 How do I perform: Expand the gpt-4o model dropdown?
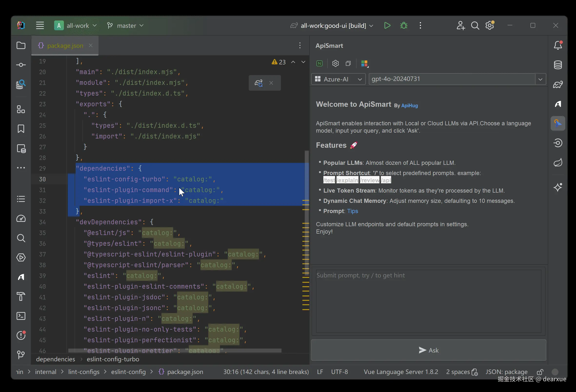(x=540, y=79)
